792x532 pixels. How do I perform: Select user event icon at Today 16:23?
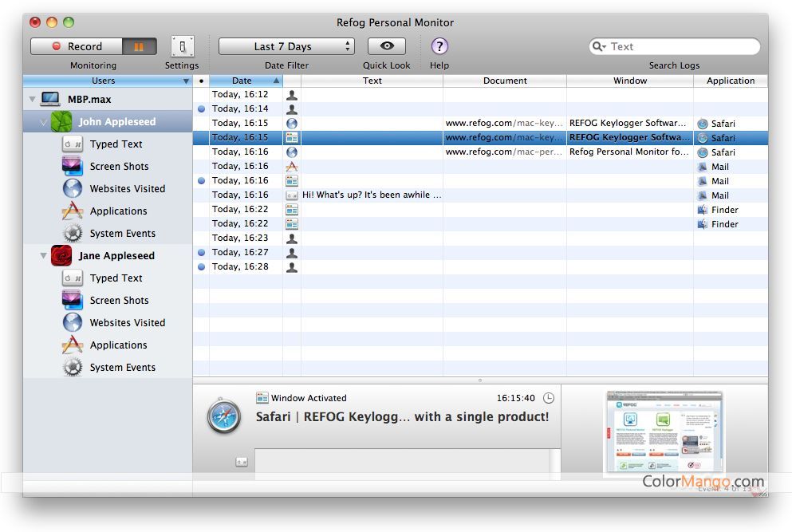(x=291, y=238)
